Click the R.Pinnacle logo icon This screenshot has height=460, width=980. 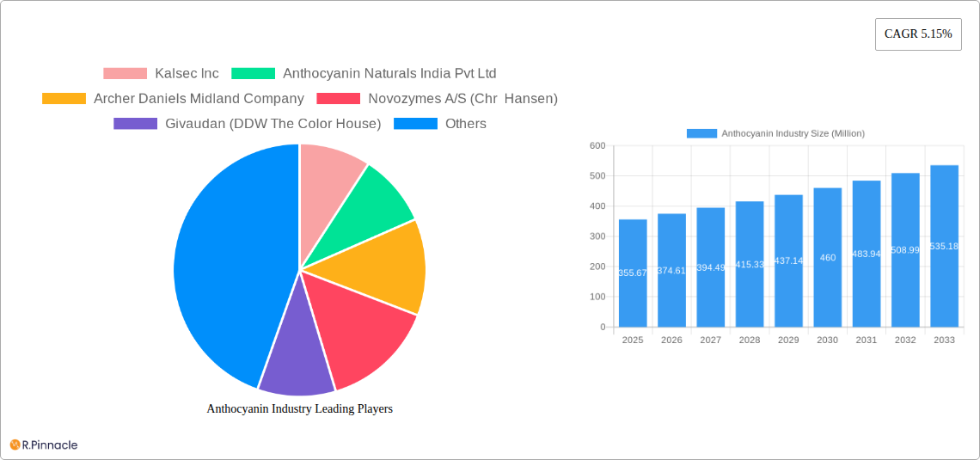pyautogui.click(x=15, y=445)
